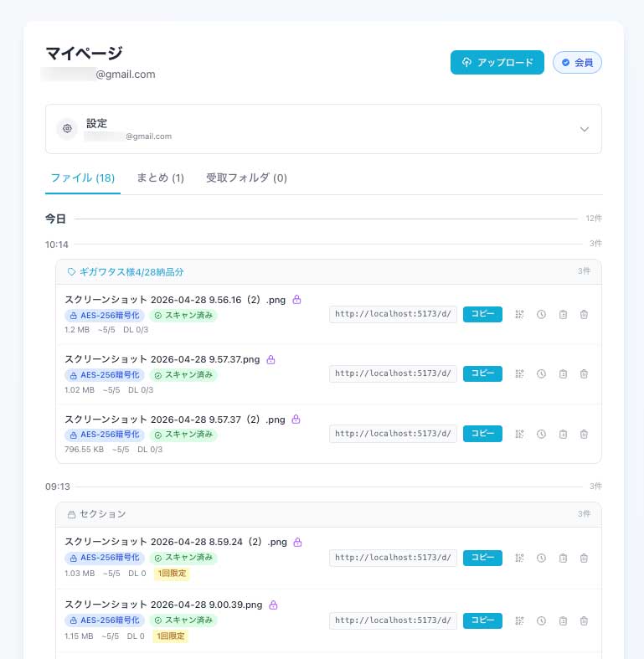Click clipboard icon for 9.57.37.png

563,373
